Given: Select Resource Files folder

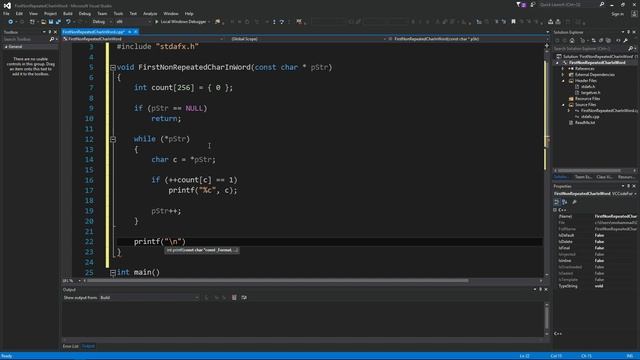Looking at the screenshot, I should click(587, 99).
